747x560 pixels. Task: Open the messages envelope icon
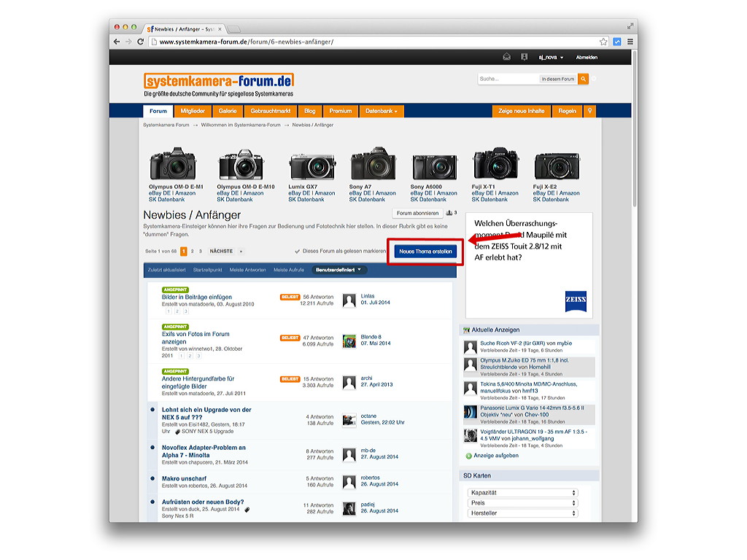click(507, 57)
